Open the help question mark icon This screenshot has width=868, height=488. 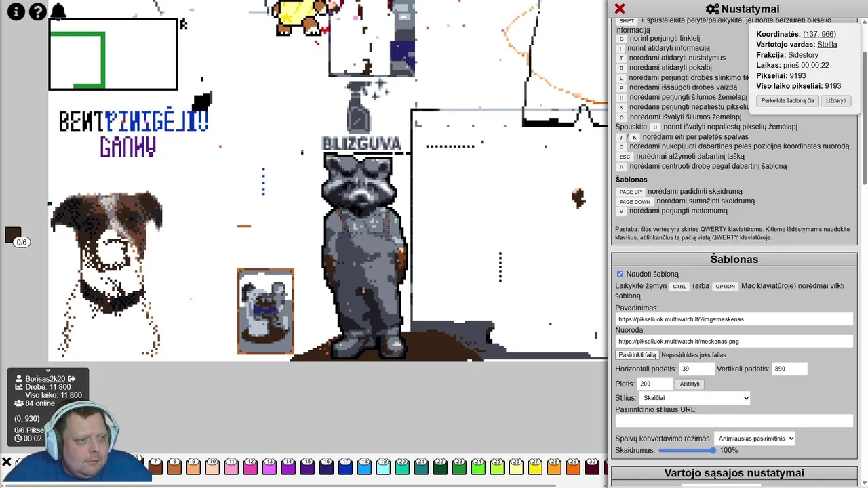38,12
